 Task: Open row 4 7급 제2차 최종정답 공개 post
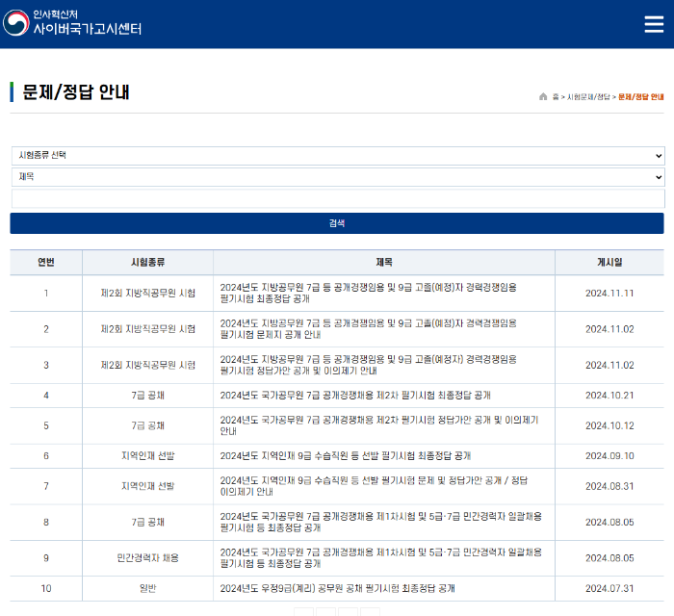pyautogui.click(x=355, y=396)
